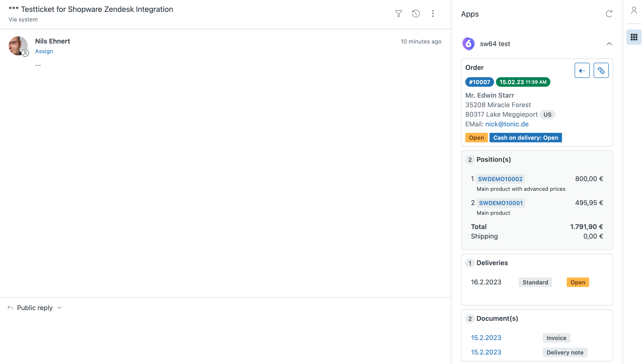Click Cash on delivery: Open badge

(x=525, y=138)
